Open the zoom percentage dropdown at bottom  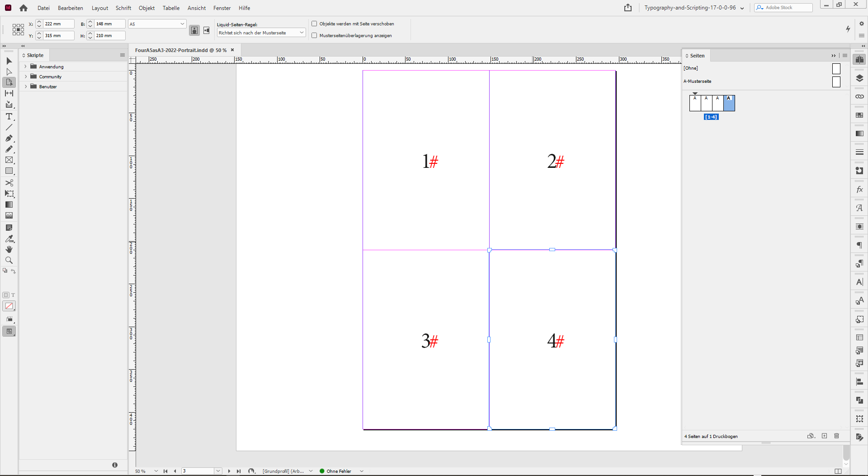coord(156,471)
